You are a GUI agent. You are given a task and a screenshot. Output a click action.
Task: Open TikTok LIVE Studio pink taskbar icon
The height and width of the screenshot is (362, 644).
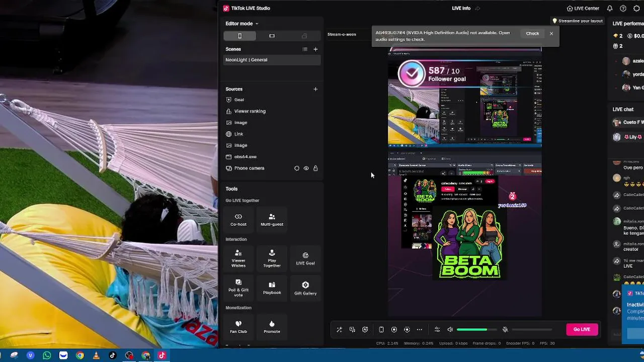pos(162,355)
